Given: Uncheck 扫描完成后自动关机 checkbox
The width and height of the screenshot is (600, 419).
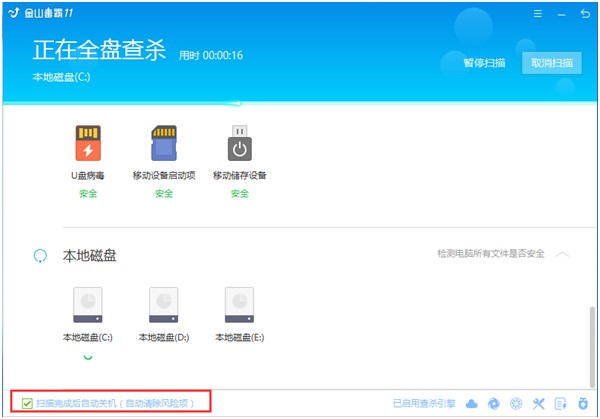Looking at the screenshot, I should 27,403.
